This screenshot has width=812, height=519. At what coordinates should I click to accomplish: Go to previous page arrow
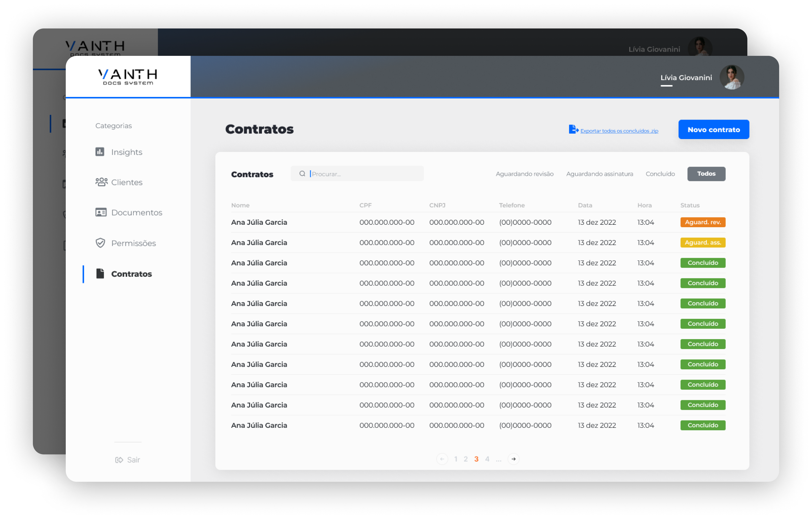pyautogui.click(x=442, y=459)
